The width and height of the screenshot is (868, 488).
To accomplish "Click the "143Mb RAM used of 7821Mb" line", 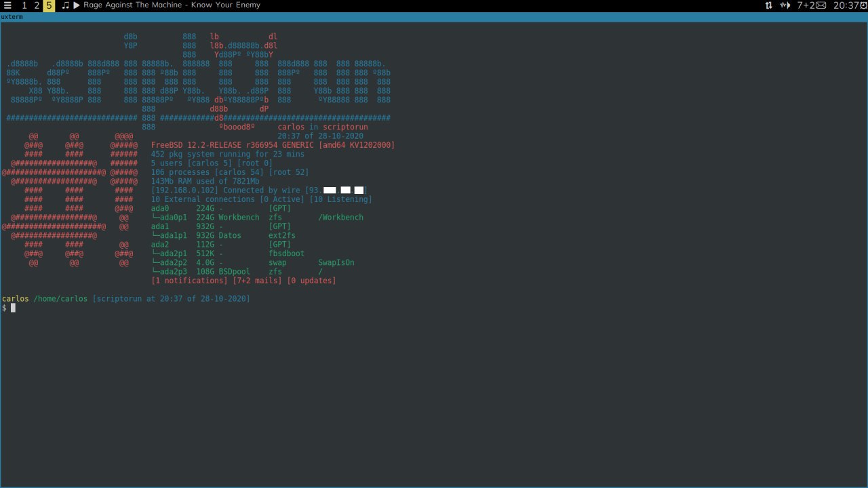I will [205, 182].
